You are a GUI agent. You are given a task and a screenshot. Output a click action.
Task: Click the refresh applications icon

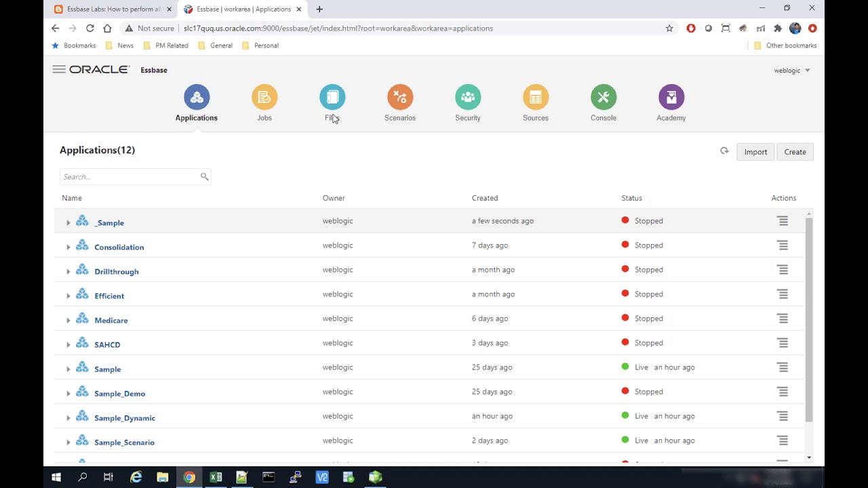click(x=724, y=151)
